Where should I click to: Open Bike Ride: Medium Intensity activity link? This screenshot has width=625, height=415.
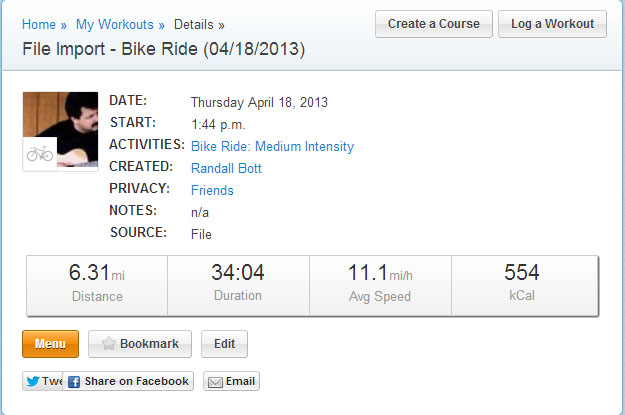[272, 146]
